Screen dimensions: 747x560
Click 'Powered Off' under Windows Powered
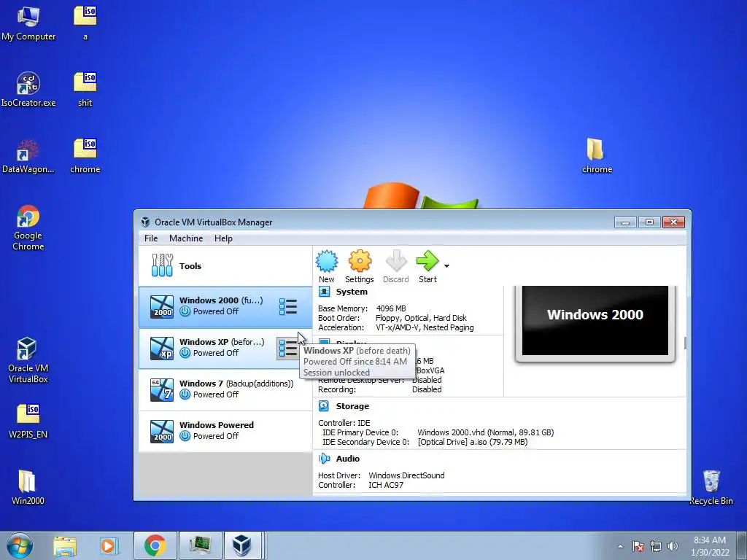point(216,436)
